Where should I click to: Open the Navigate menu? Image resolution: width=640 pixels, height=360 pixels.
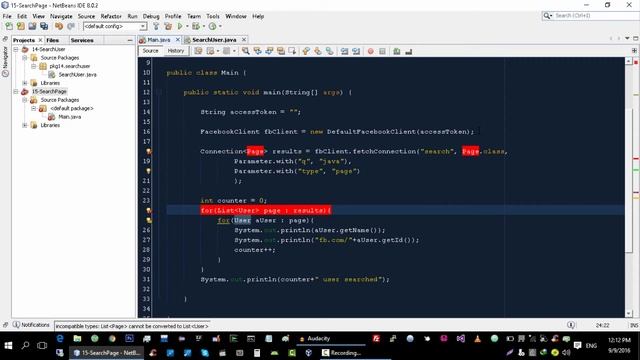tap(61, 16)
